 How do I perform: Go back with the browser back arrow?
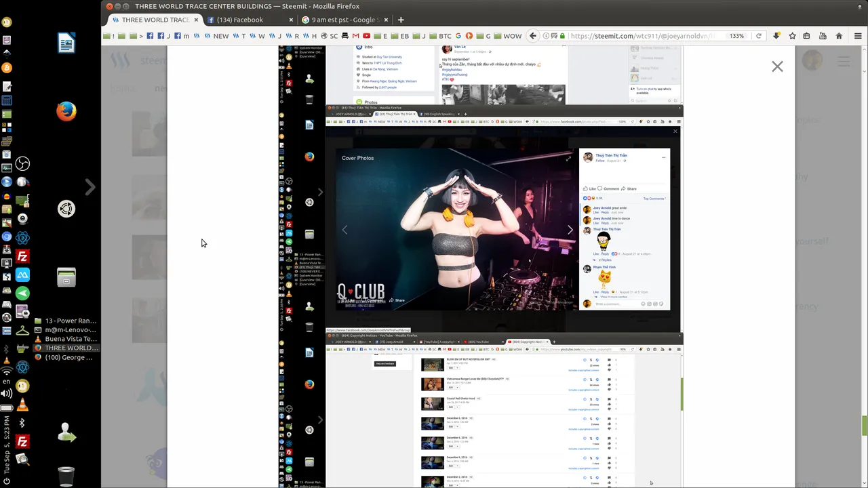[533, 36]
